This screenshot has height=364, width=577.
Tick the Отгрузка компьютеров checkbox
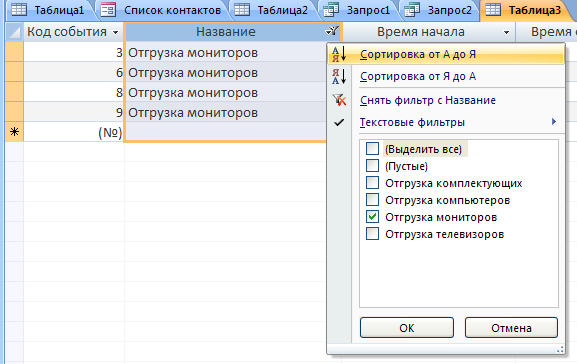point(372,200)
